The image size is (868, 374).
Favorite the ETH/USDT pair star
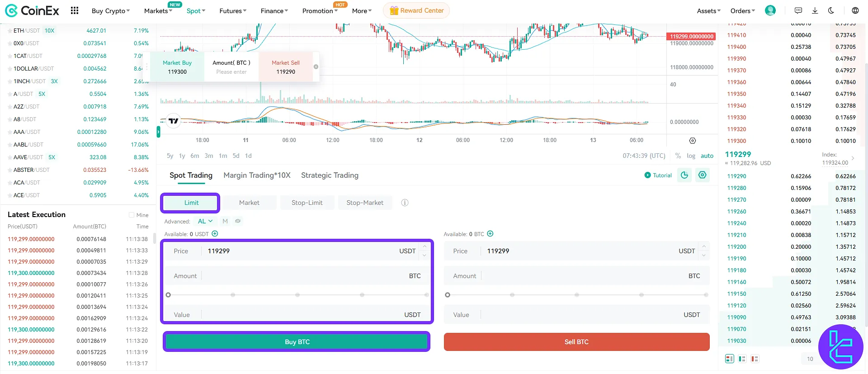pos(10,31)
